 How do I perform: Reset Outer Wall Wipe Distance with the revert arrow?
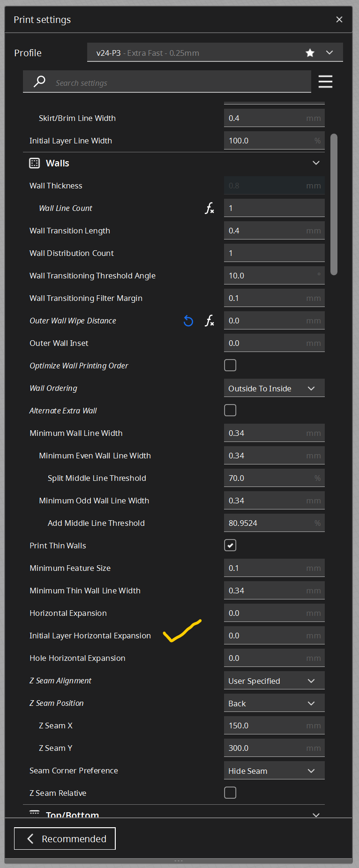pos(188,321)
